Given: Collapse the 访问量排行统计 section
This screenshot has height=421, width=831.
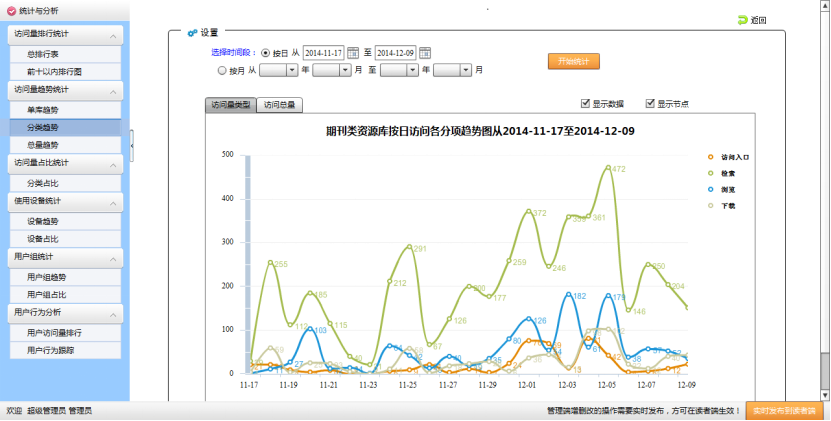Looking at the screenshot, I should tap(114, 35).
